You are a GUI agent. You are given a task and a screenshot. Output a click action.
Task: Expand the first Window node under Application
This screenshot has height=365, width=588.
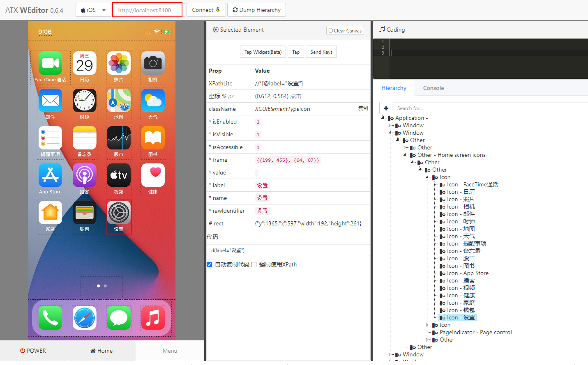390,125
